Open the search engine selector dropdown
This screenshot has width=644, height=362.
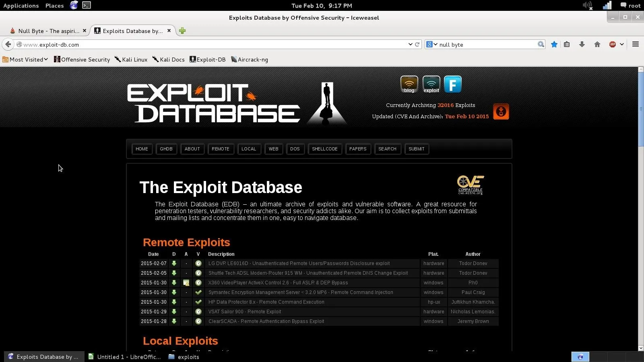point(431,45)
